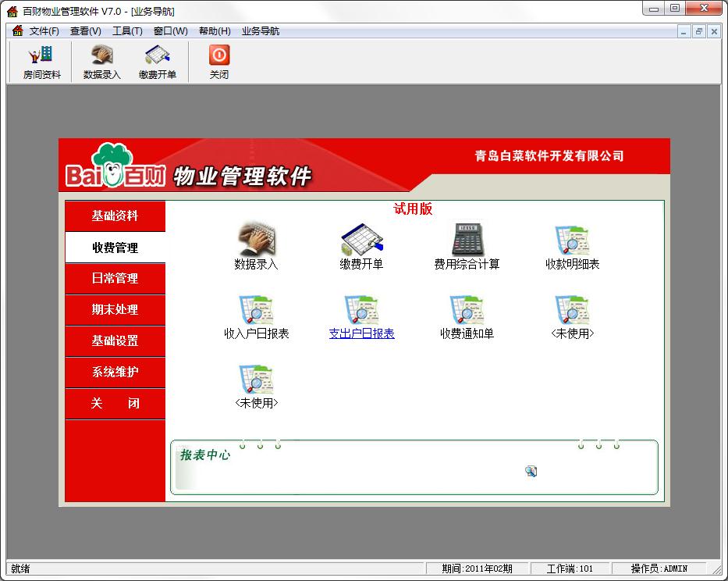This screenshot has width=728, height=581.
Task: Switch to 基础设置 section
Action: pos(115,340)
